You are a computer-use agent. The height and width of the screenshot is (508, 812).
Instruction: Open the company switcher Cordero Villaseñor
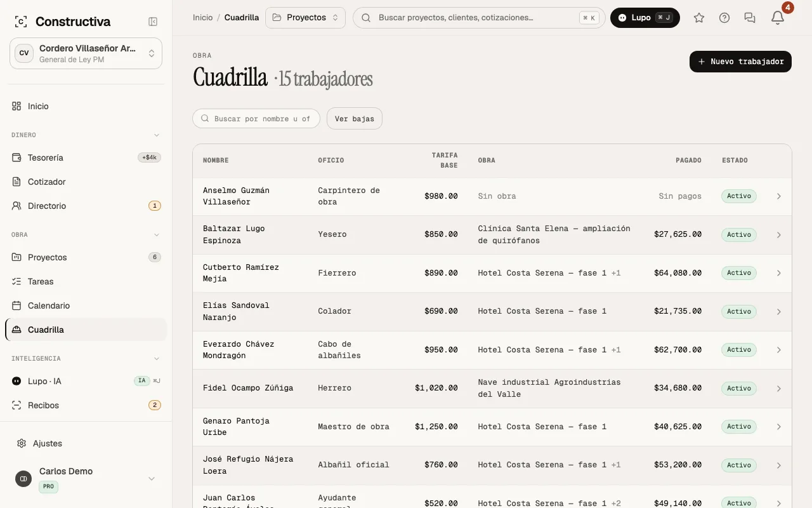86,53
